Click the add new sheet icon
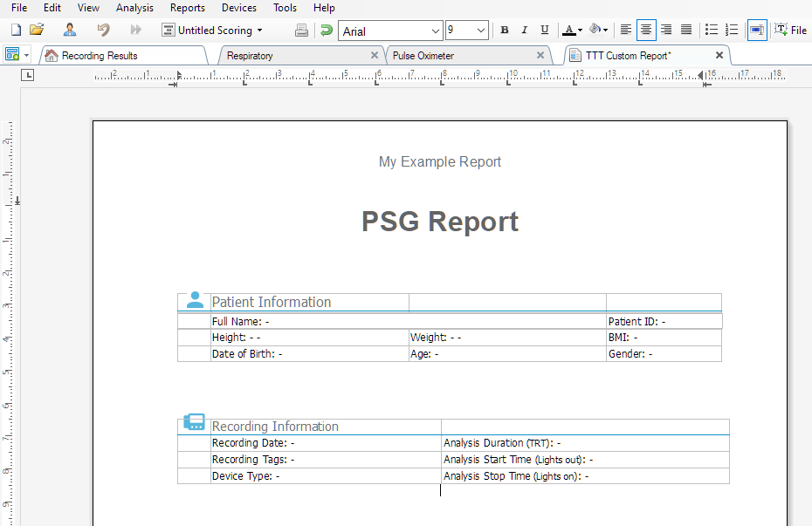Screen dimensions: 812x526 point(12,54)
